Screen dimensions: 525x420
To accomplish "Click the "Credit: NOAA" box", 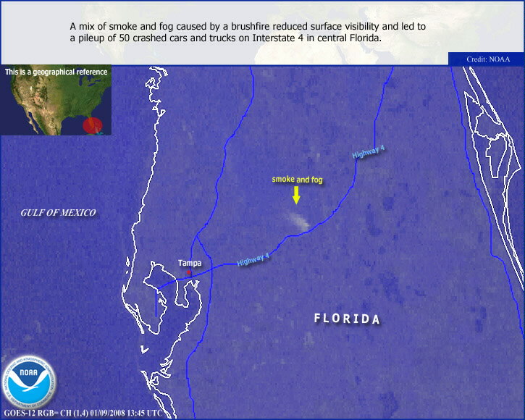I will (485, 59).
